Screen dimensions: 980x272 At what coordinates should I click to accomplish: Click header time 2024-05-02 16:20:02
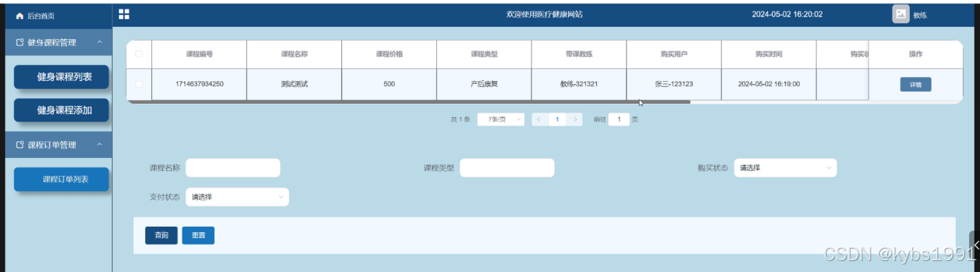787,14
